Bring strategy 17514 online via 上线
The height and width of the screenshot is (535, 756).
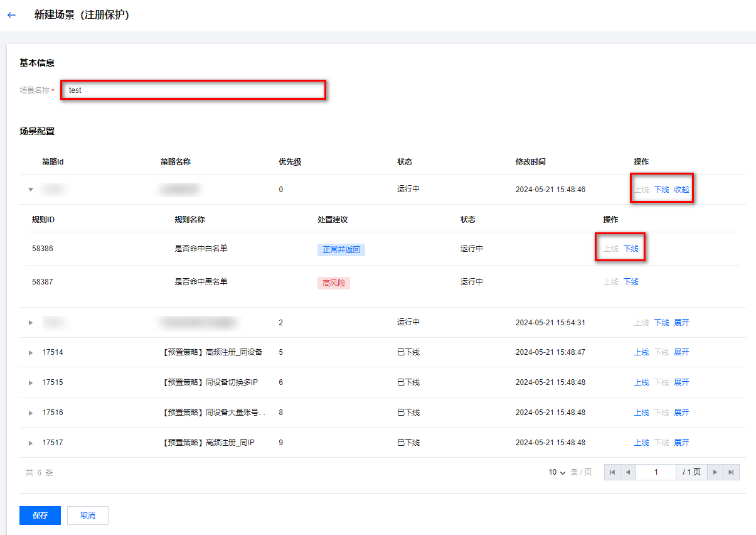click(x=641, y=352)
